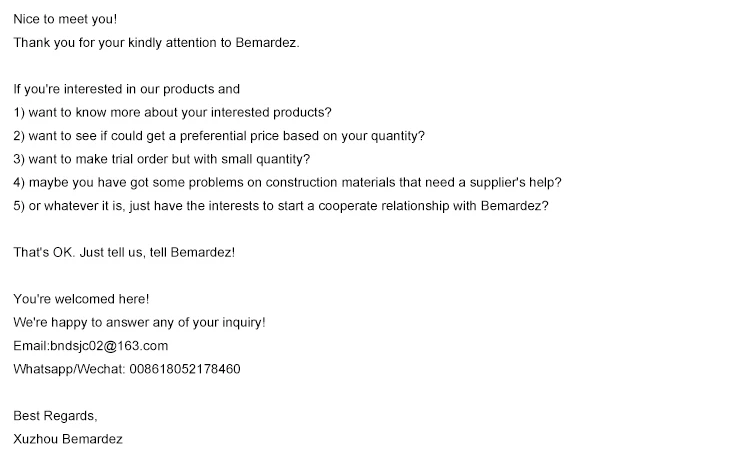Screen dimensions: 750x463
Task: Click the 'Best Regards,' closing line
Action: 55,415
